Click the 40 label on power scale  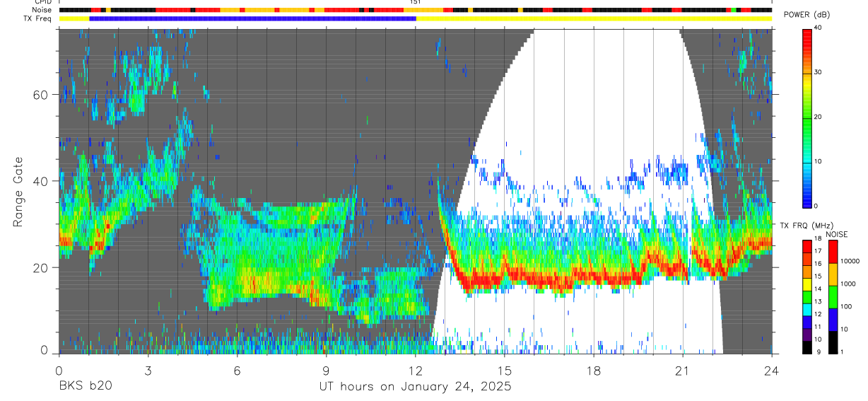point(818,28)
